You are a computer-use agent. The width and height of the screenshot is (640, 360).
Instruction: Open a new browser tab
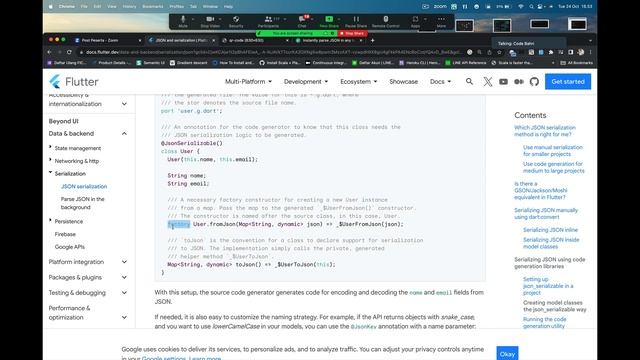372,40
